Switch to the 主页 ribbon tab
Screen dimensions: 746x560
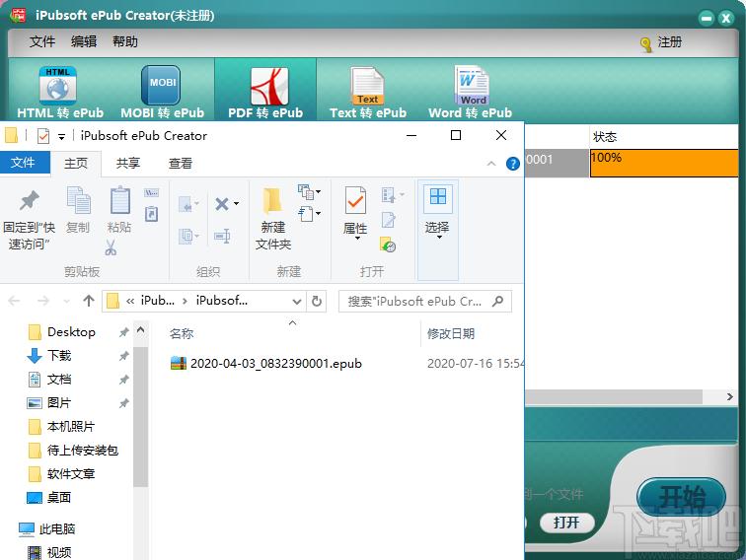click(76, 163)
